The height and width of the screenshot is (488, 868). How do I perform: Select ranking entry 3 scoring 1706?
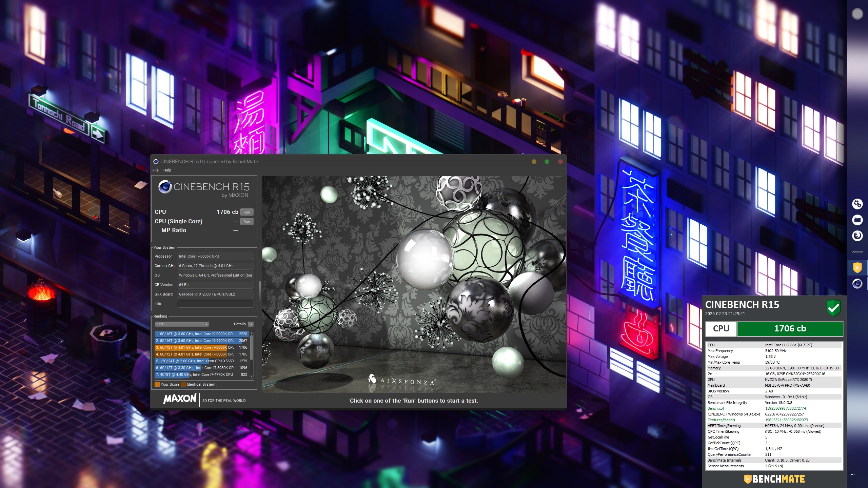pos(202,347)
